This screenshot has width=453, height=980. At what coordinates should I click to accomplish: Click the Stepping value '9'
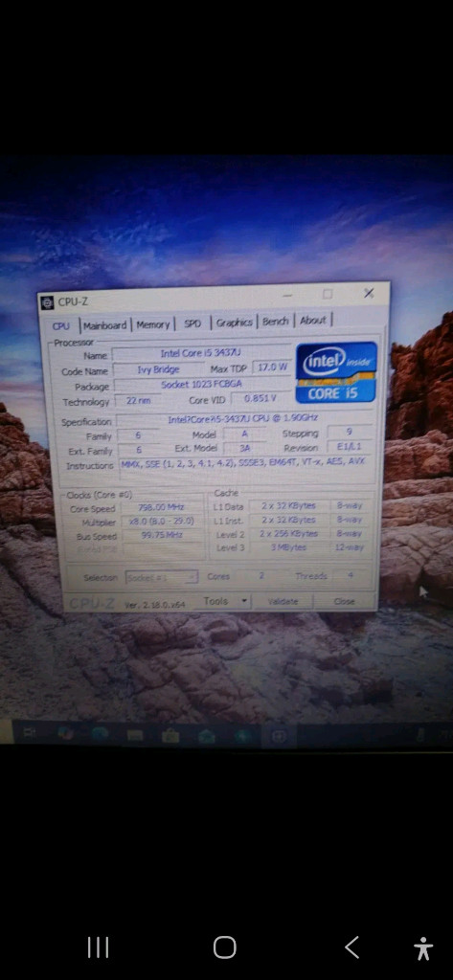[350, 432]
